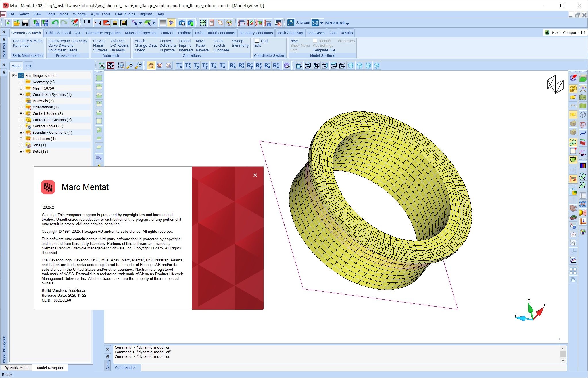This screenshot has width=588, height=378.
Task: Expand the Materials (2) tree node
Action: tap(21, 101)
